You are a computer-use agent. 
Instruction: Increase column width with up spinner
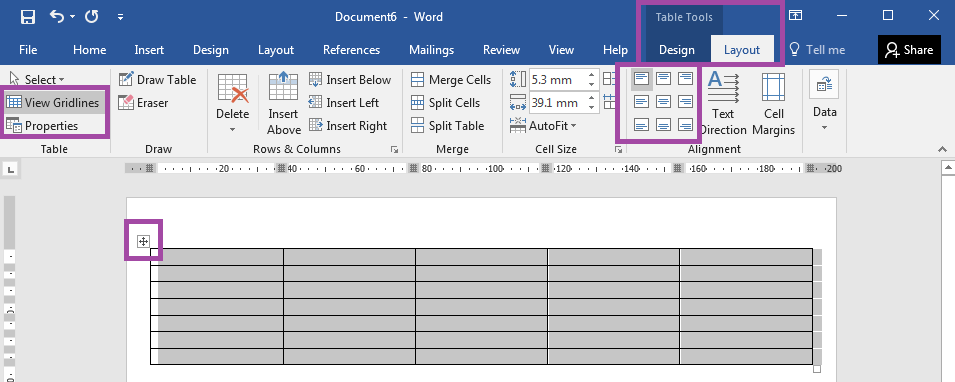[591, 98]
